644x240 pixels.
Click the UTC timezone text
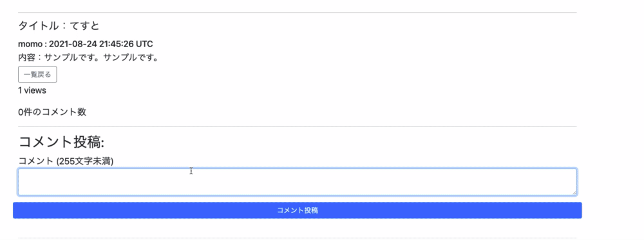(x=145, y=44)
